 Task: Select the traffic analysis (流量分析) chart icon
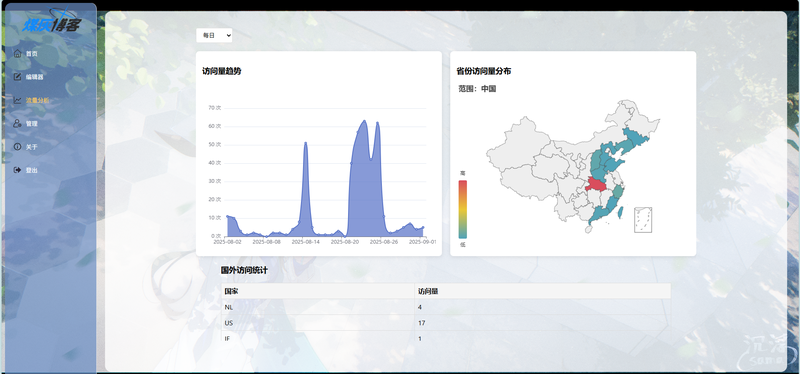tap(17, 101)
